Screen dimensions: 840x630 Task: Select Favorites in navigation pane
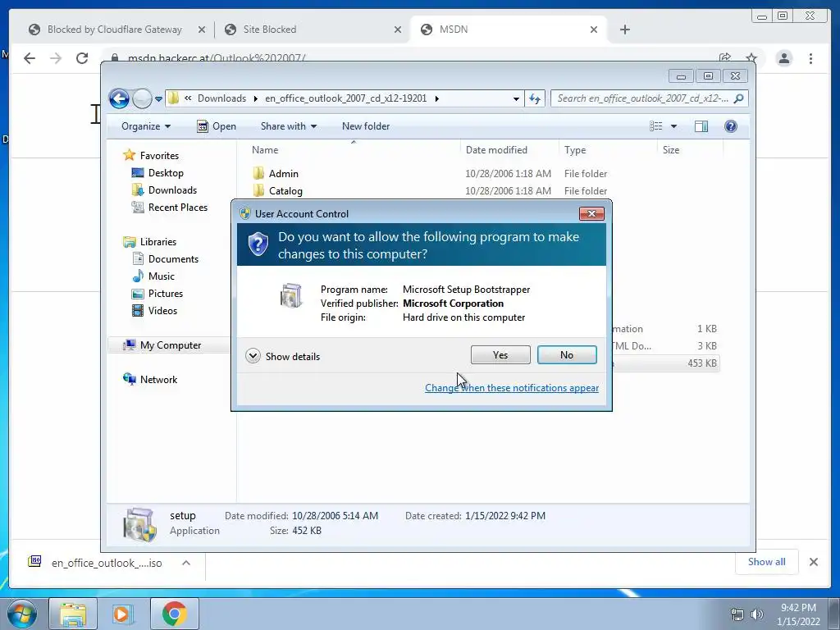coord(159,156)
